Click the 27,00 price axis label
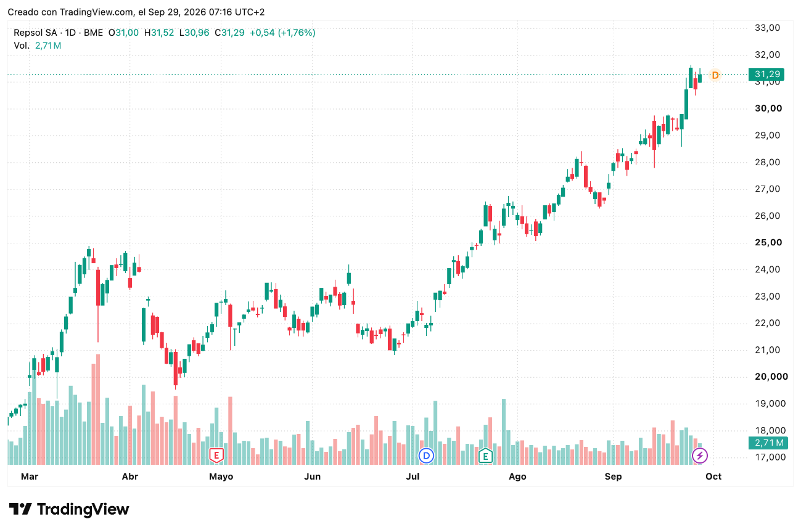Image resolution: width=801 pixels, height=532 pixels. pyautogui.click(x=768, y=189)
